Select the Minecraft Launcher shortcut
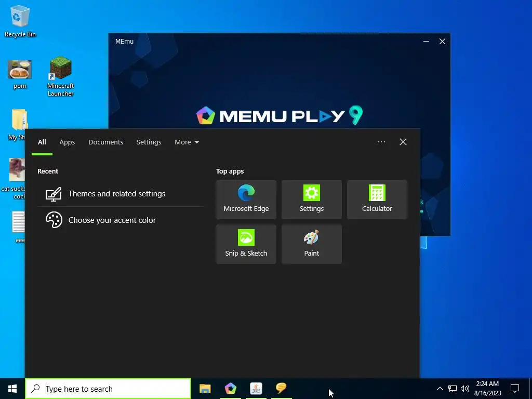This screenshot has height=399, width=532. click(60, 76)
